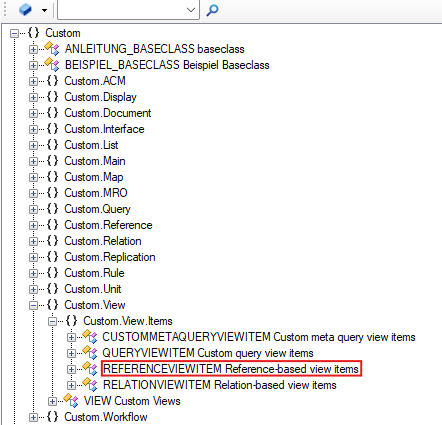The image size is (442, 425).
Task: Click the ANLEITUNG_BASECLASS class icon
Action: coord(52,48)
